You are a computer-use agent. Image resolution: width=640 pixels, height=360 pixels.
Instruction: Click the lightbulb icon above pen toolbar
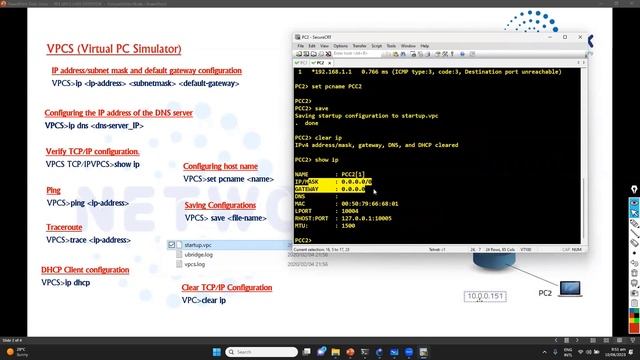634,189
